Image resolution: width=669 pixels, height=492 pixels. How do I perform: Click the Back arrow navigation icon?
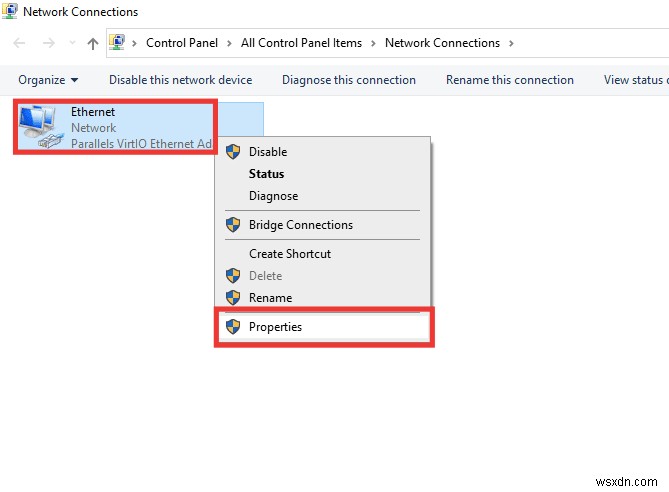tap(21, 43)
